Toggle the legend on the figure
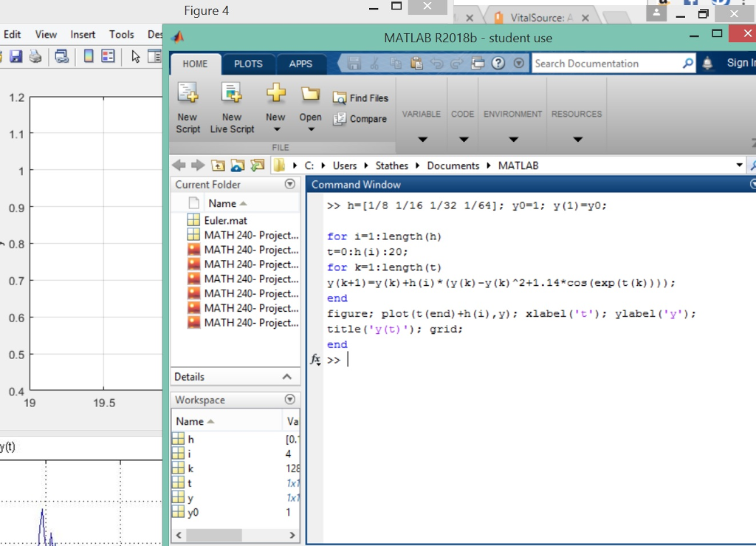756x546 pixels. [108, 56]
